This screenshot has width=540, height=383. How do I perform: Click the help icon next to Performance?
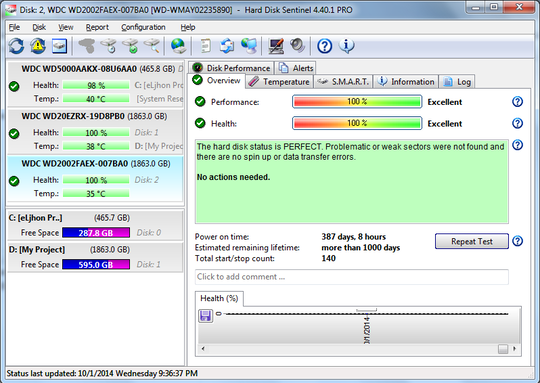click(x=517, y=102)
